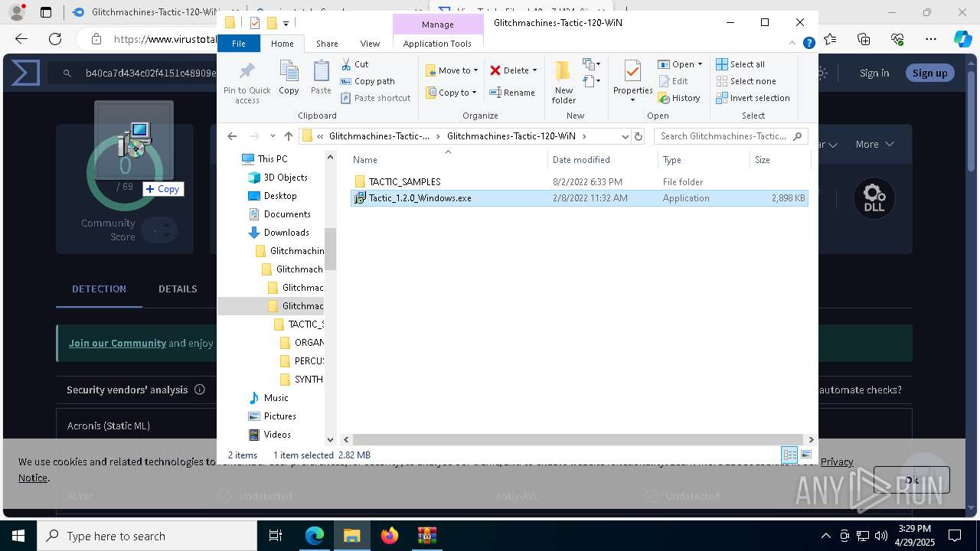980x551 pixels.
Task: Switch to details view layout
Action: click(789, 455)
